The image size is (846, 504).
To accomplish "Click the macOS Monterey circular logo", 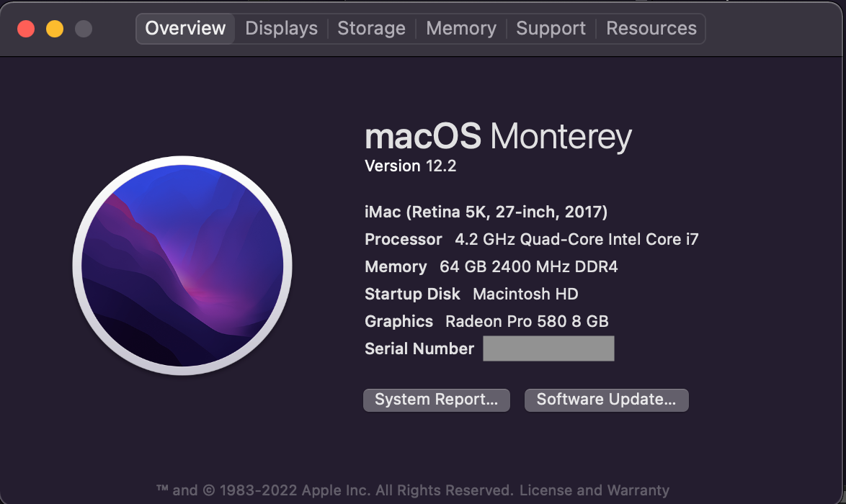I will 182,265.
